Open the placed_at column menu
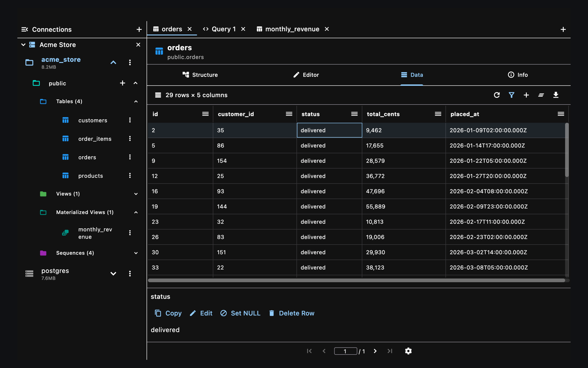This screenshot has height=368, width=588. point(561,114)
